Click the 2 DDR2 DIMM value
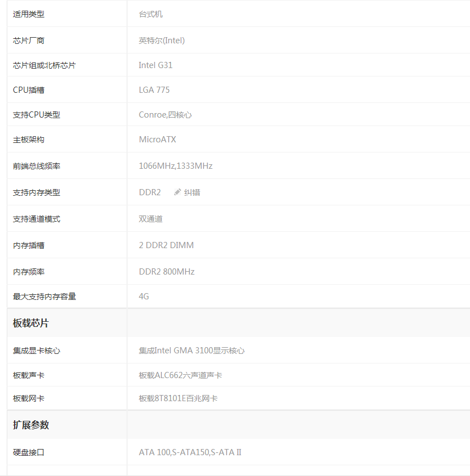This screenshot has width=470, height=476. point(166,245)
